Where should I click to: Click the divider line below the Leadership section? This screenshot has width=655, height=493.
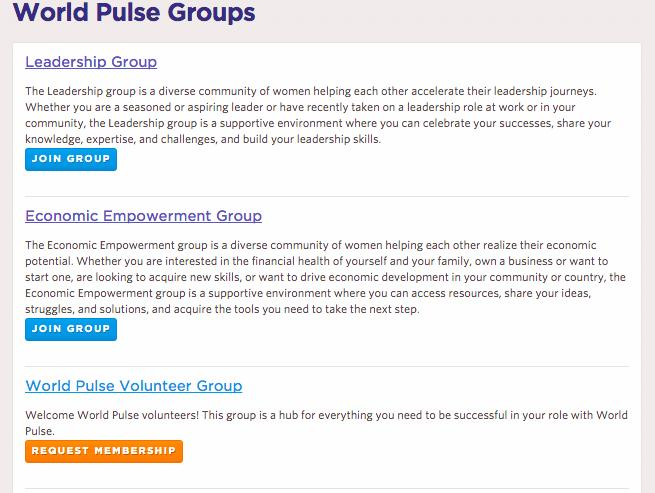pos(326,196)
